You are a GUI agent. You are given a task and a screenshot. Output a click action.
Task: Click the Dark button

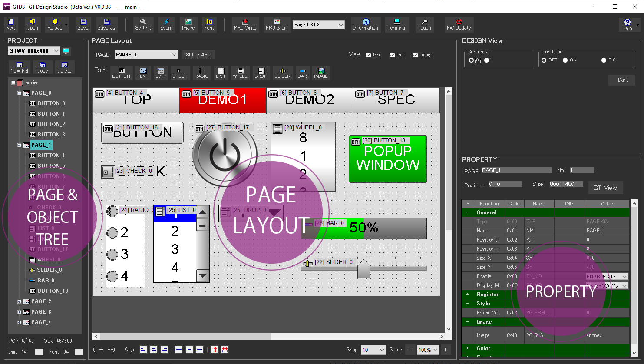623,80
